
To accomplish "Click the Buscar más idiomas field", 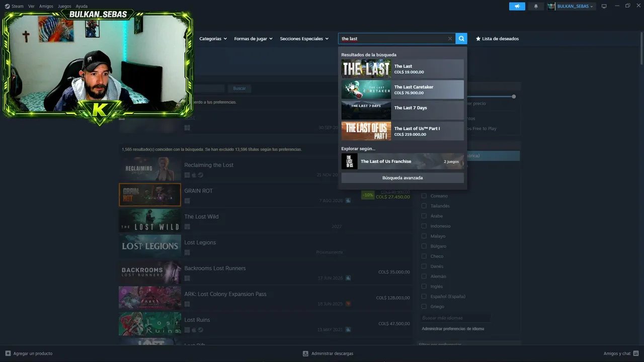I will (456, 318).
